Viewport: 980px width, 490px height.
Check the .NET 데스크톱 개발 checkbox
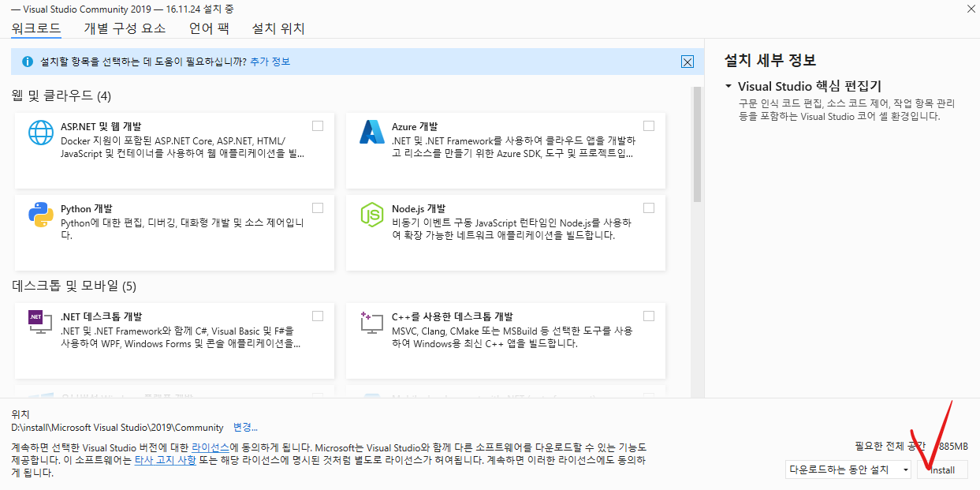click(318, 316)
